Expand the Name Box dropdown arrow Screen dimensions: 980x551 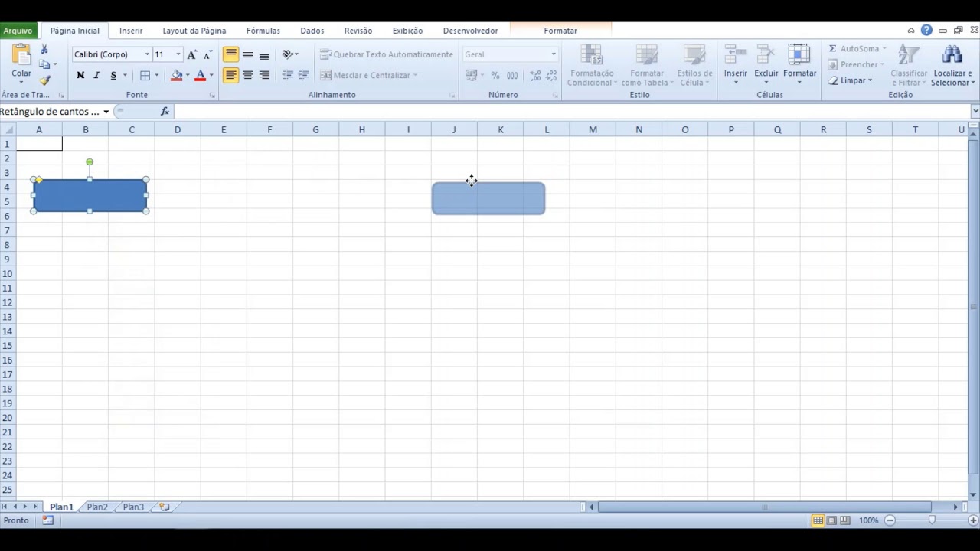pyautogui.click(x=106, y=112)
